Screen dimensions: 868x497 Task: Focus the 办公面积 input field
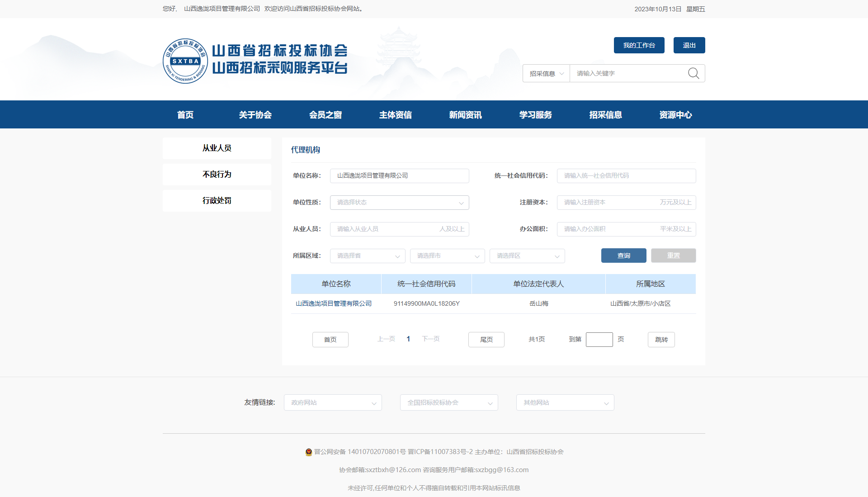coord(627,229)
